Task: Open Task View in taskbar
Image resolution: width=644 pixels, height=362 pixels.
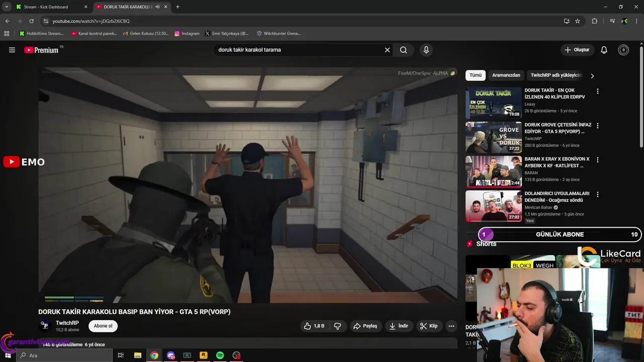Action: (121, 355)
